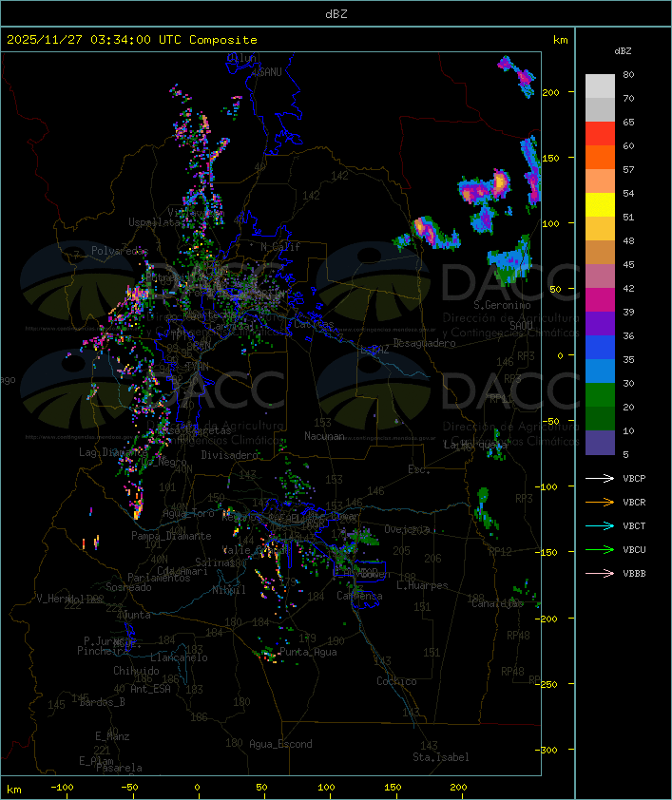
Task: Click the Nacunan map label
Action: click(x=324, y=436)
